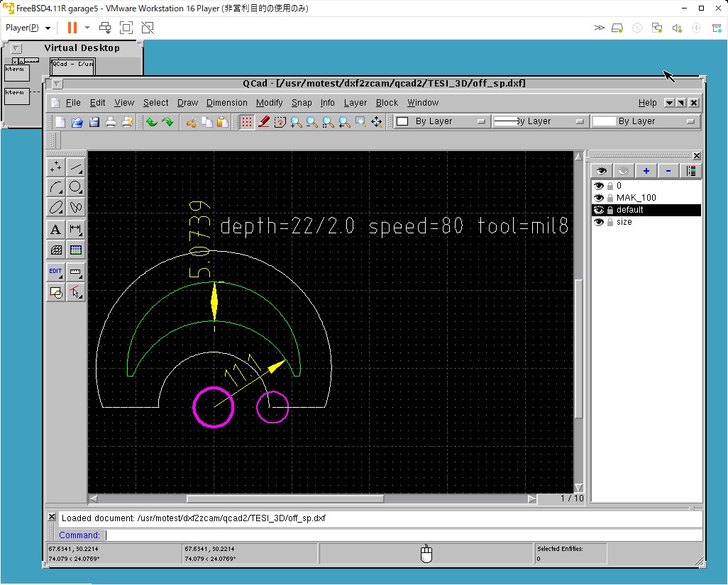The height and width of the screenshot is (585, 728).
Task: Select the Arc drawing tool
Action: (55, 187)
